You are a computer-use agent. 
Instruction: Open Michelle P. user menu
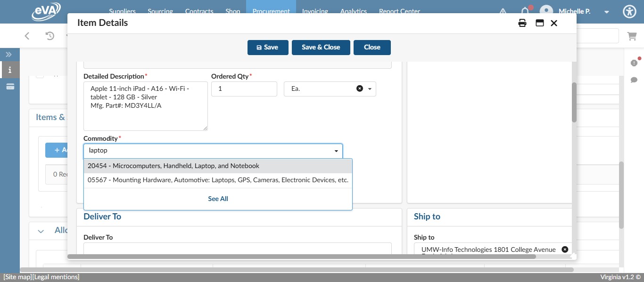click(606, 12)
